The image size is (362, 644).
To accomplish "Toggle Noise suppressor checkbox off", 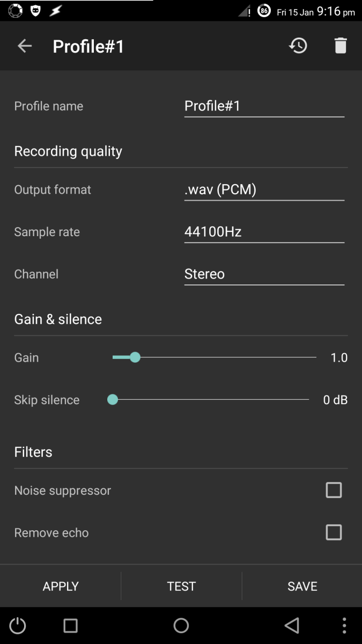I will click(x=334, y=490).
